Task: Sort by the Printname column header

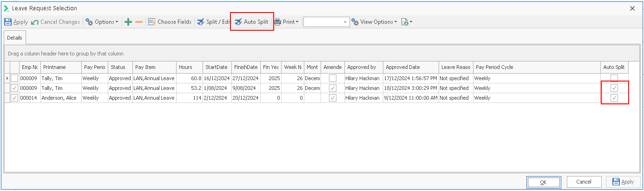Action: tap(61, 67)
